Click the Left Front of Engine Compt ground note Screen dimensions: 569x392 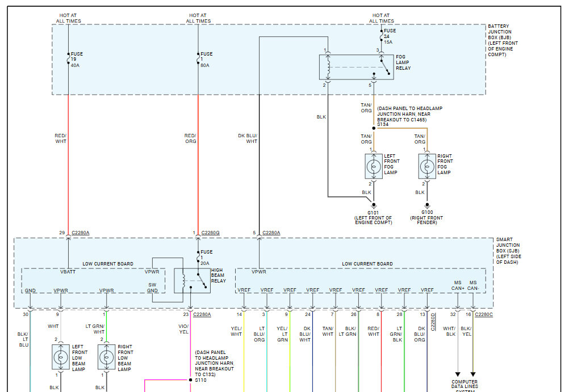tap(374, 220)
